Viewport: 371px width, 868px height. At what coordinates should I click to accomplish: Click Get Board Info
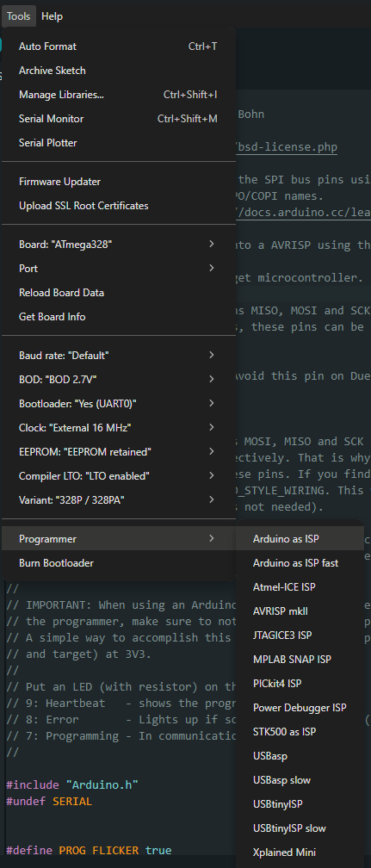pos(119,317)
